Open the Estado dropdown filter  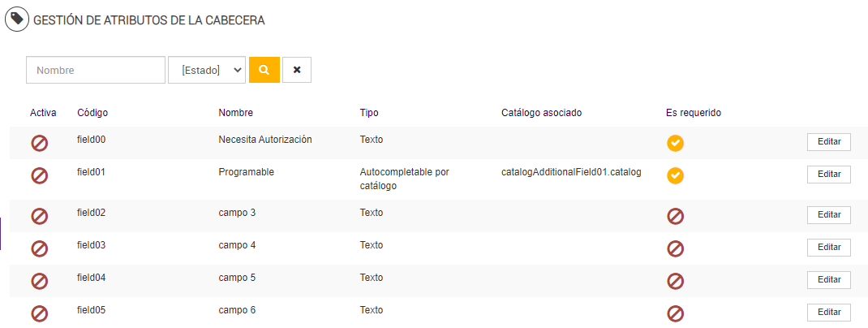(x=207, y=70)
